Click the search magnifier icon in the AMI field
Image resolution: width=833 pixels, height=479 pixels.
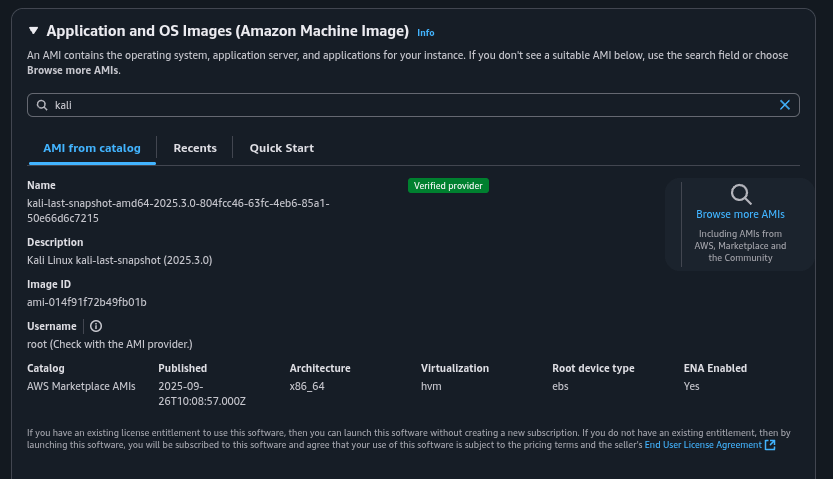click(42, 105)
